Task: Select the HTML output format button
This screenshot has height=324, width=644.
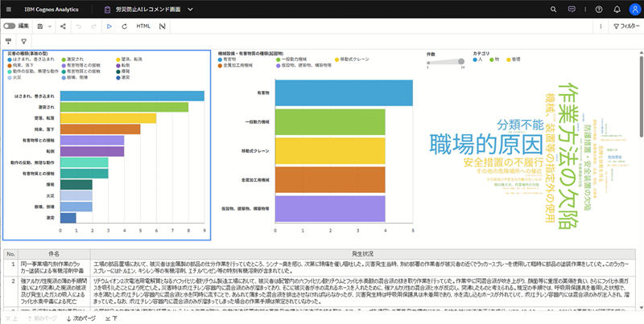Action: (143, 27)
